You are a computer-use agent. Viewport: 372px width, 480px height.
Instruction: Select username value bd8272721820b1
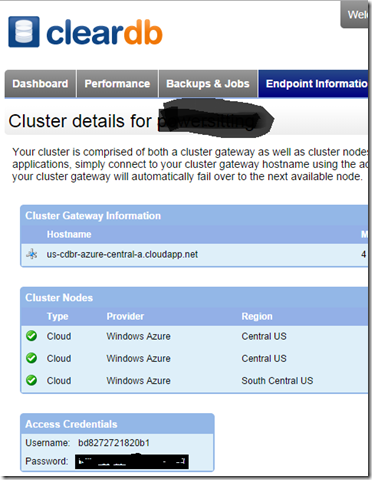pyautogui.click(x=114, y=443)
